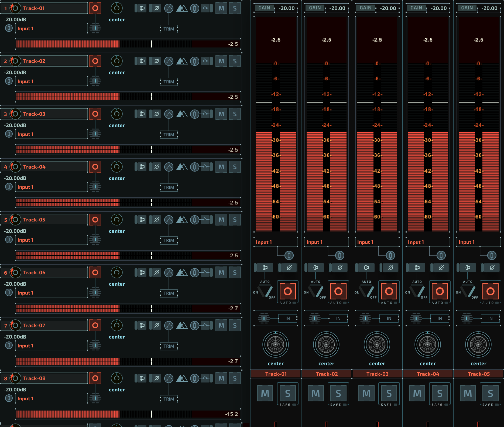Screen dimensions: 504x427
Task: Click -20.00dB value on Track-02 row
Action: pos(15,72)
